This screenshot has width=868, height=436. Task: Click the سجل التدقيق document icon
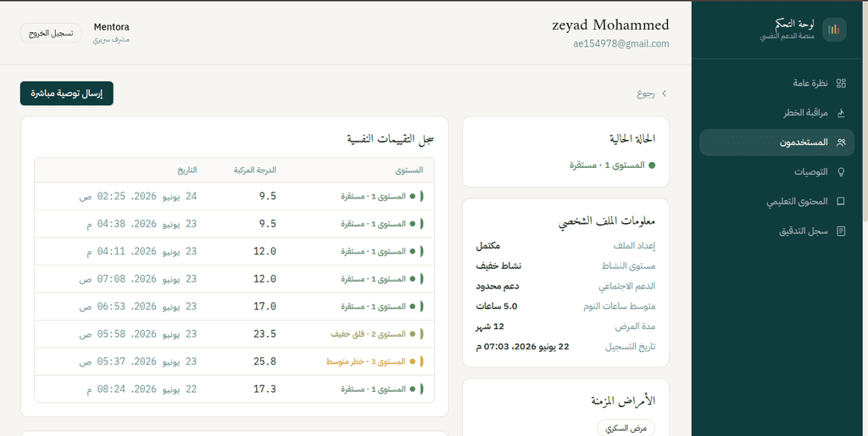841,231
